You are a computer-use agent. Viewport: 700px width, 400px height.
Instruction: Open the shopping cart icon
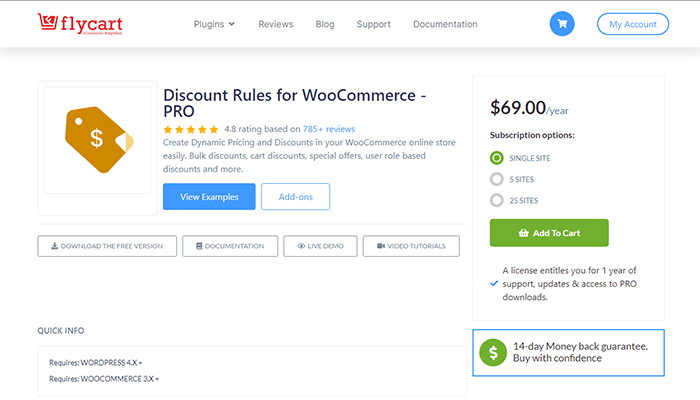click(562, 24)
